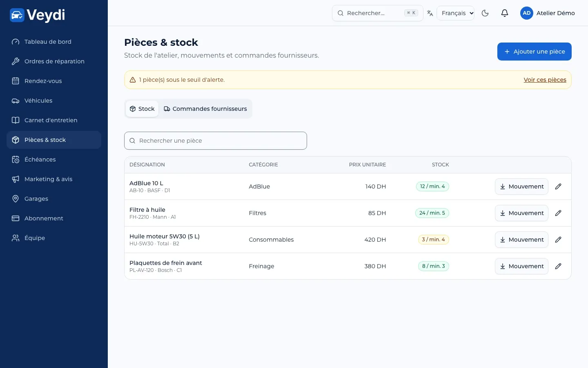This screenshot has width=588, height=368.
Task: Go to Ordres de réparation
Action: pyautogui.click(x=54, y=61)
